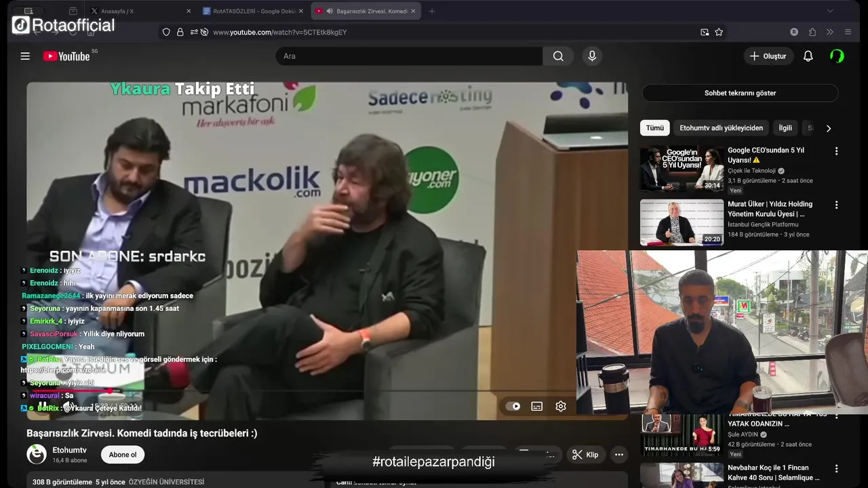Show next filter chips with arrow
The image size is (868, 488).
(x=828, y=128)
